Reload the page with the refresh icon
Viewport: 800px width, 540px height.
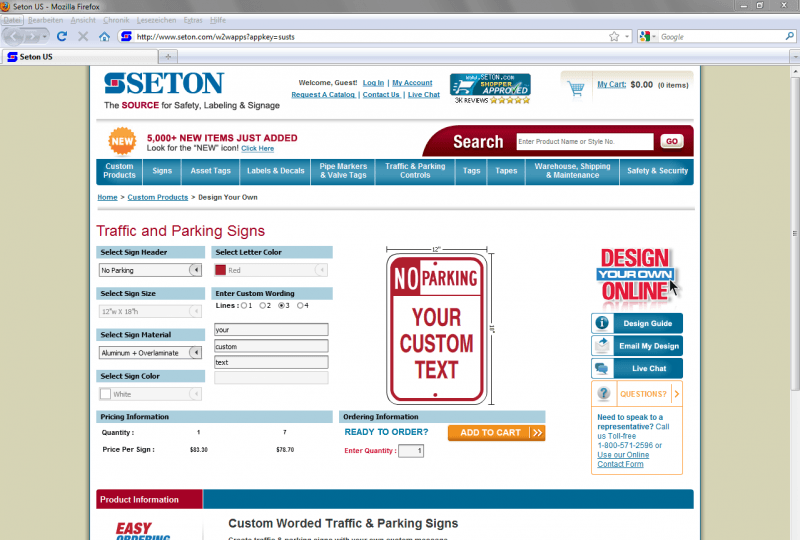point(62,37)
